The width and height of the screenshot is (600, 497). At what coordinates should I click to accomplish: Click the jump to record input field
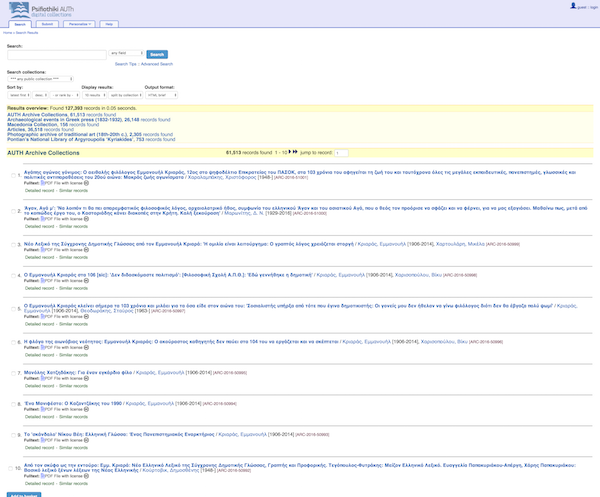point(341,152)
